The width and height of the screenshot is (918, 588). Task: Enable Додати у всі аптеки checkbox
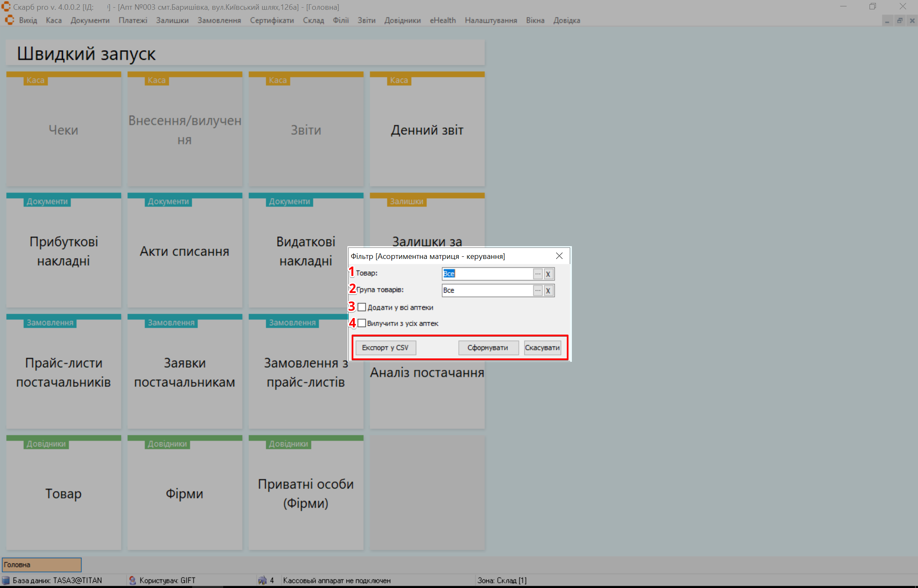click(x=362, y=307)
